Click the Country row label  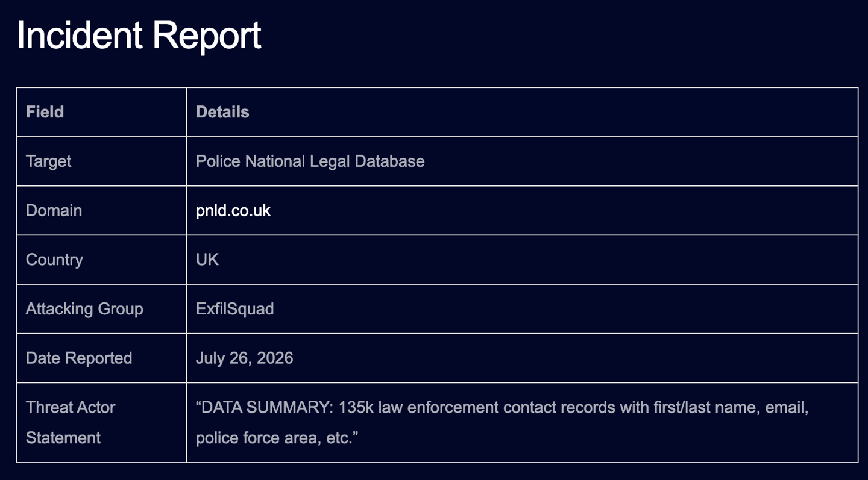pos(54,260)
